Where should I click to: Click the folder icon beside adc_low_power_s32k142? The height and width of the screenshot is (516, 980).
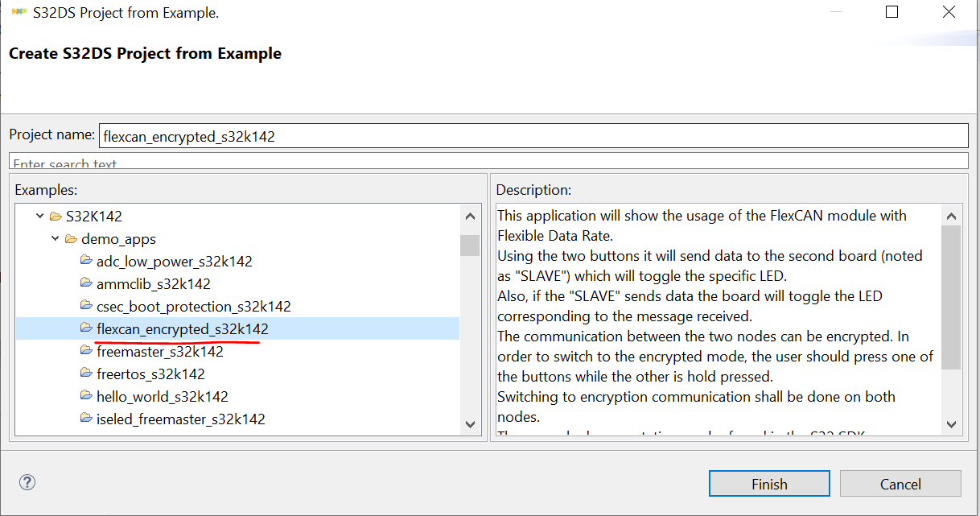(86, 261)
